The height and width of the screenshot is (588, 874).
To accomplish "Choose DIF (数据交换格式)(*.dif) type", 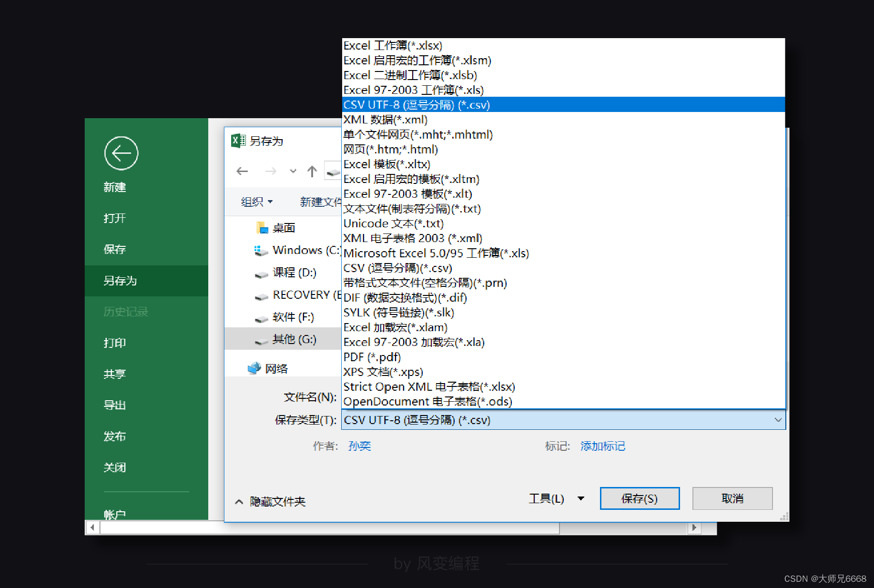I will 563,298.
